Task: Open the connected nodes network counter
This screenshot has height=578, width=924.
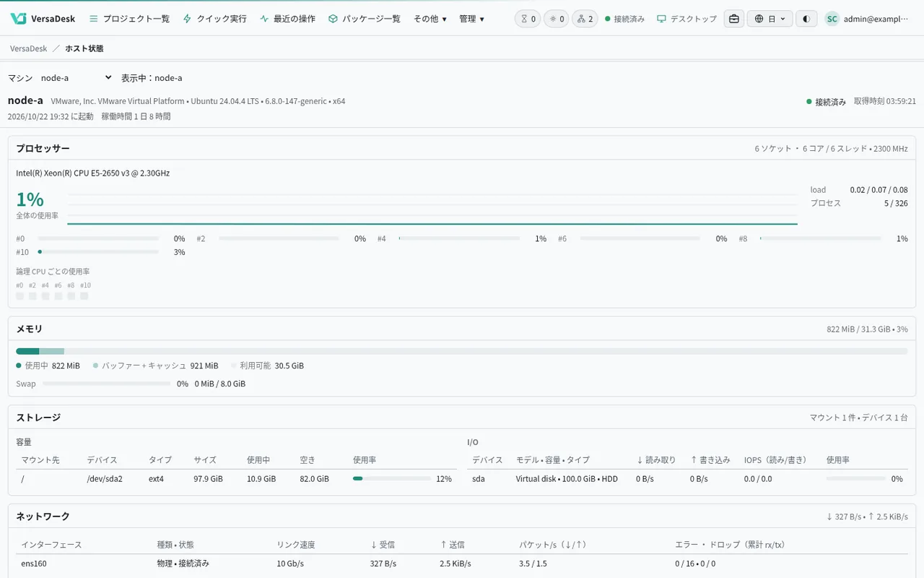Action: tap(585, 19)
